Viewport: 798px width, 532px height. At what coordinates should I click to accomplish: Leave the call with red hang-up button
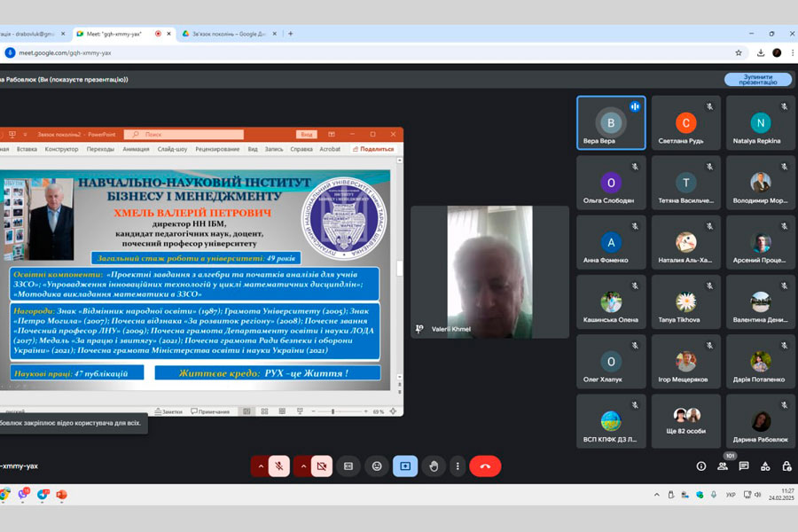point(485,465)
